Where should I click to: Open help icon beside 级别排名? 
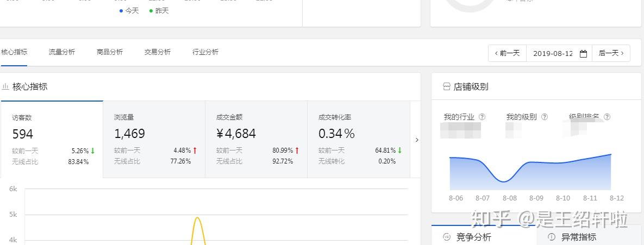point(607,117)
